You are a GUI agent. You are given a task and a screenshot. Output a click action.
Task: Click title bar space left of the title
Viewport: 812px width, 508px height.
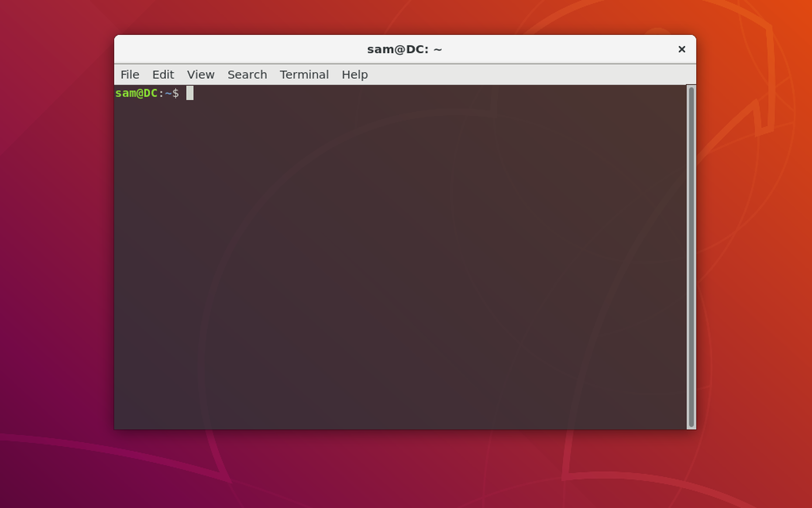[x=239, y=49]
